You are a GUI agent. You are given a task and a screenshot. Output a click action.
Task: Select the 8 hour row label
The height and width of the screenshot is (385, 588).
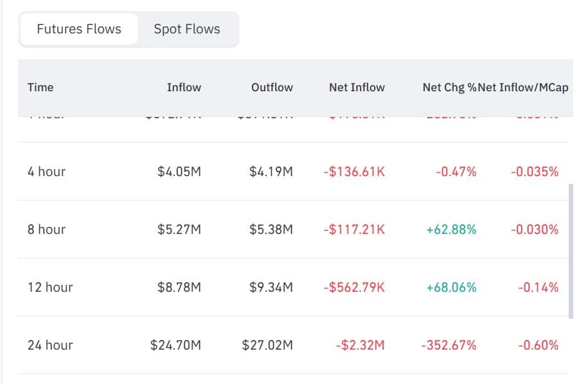(x=46, y=229)
